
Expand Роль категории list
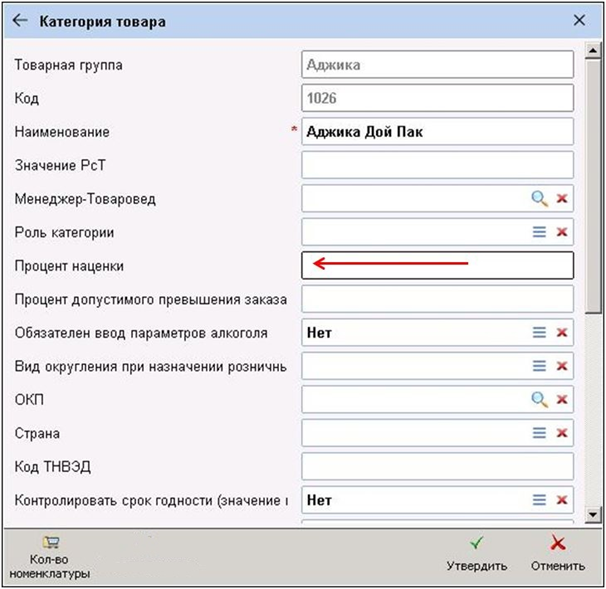539,232
